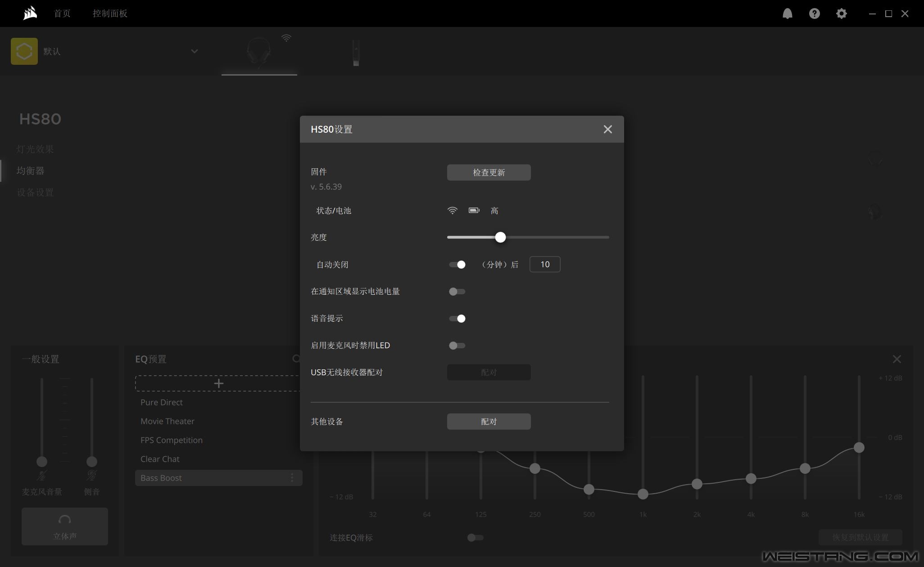This screenshot has height=567, width=924.
Task: Open the notifications bell icon
Action: (x=787, y=13)
